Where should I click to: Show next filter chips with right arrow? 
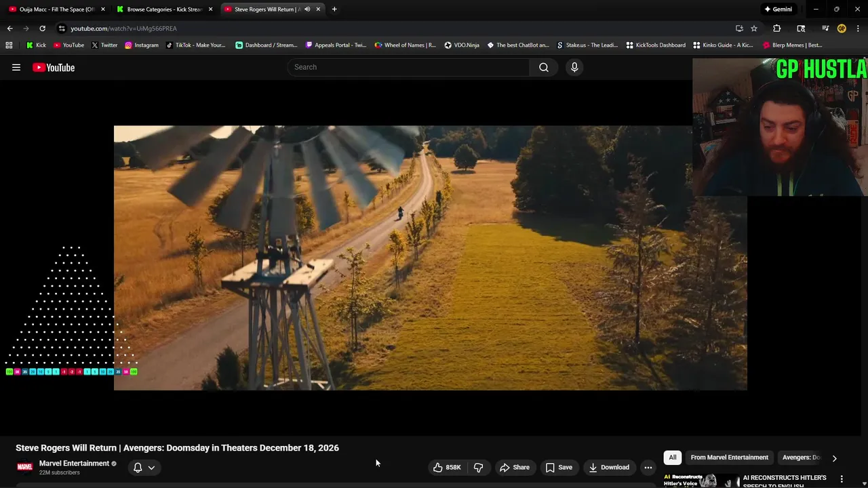pos(834,458)
